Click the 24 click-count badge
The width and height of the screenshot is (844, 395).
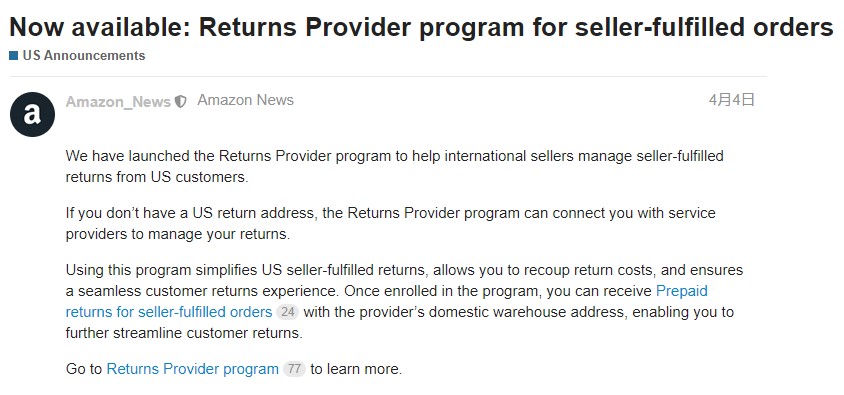(x=287, y=312)
